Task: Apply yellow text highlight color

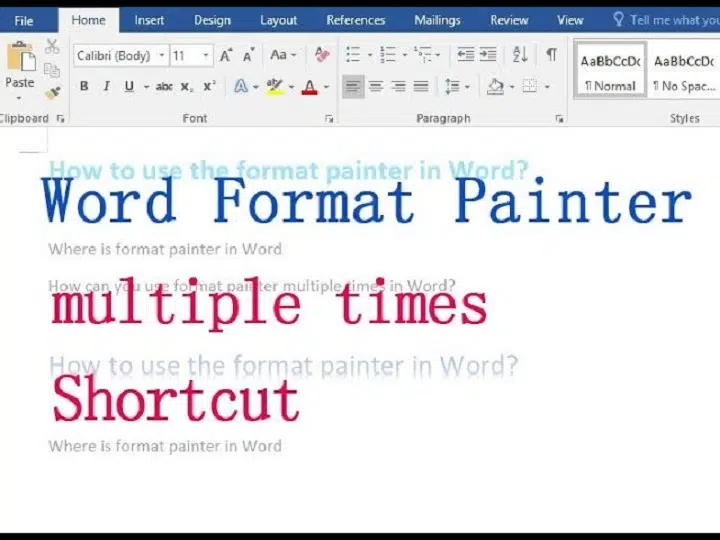Action: [x=275, y=86]
